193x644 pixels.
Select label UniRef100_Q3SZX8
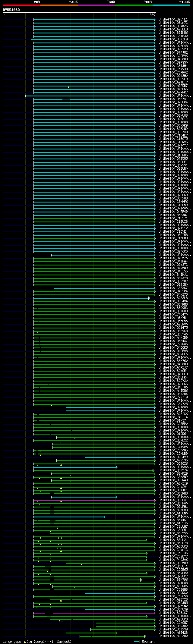173,132
